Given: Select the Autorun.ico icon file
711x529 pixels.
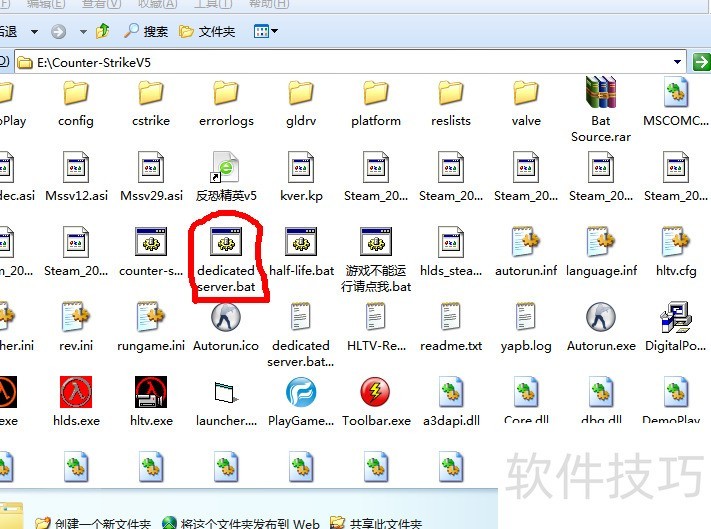Looking at the screenshot, I should point(226,327).
